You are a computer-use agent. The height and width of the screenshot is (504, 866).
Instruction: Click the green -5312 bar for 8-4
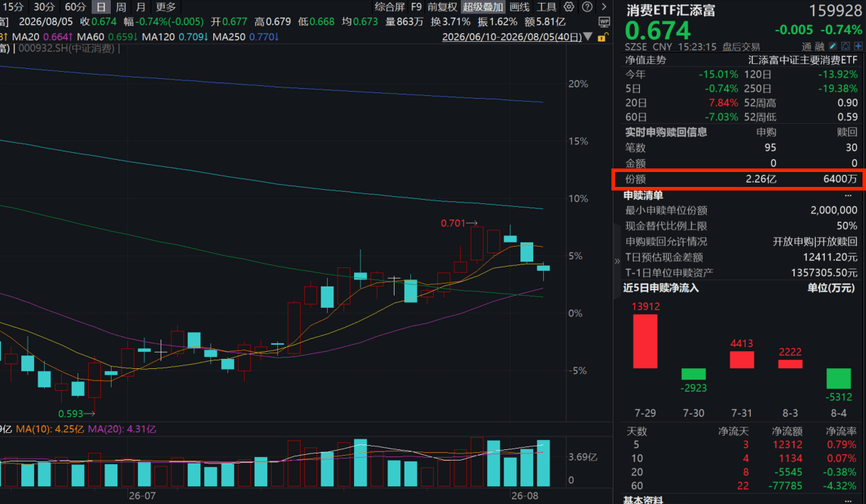tap(838, 378)
